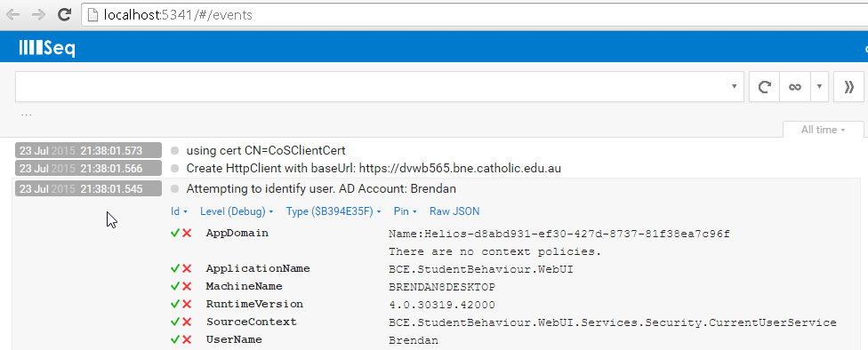Image resolution: width=868 pixels, height=350 pixels.
Task: Click the UserName property name
Action: pos(234,339)
